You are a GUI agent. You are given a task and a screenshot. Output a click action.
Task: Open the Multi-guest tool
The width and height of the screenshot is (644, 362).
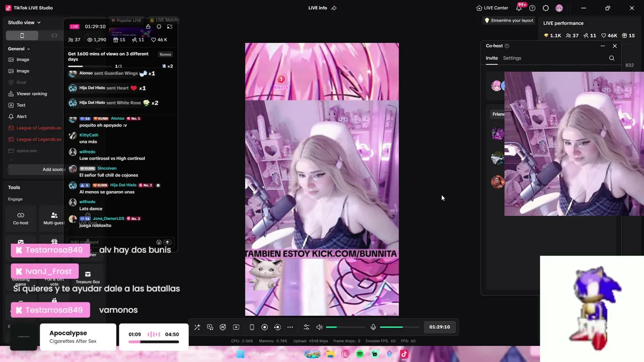click(x=54, y=218)
